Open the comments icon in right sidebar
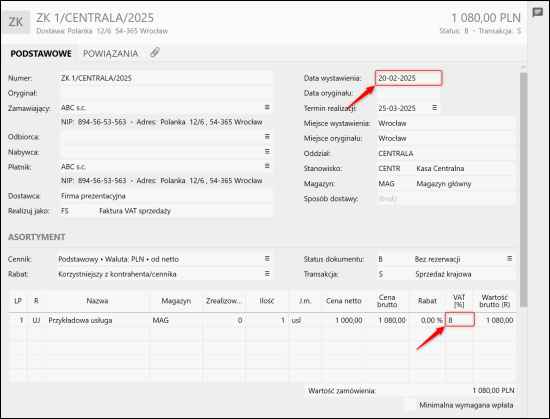This screenshot has width=550, height=419. (537, 13)
